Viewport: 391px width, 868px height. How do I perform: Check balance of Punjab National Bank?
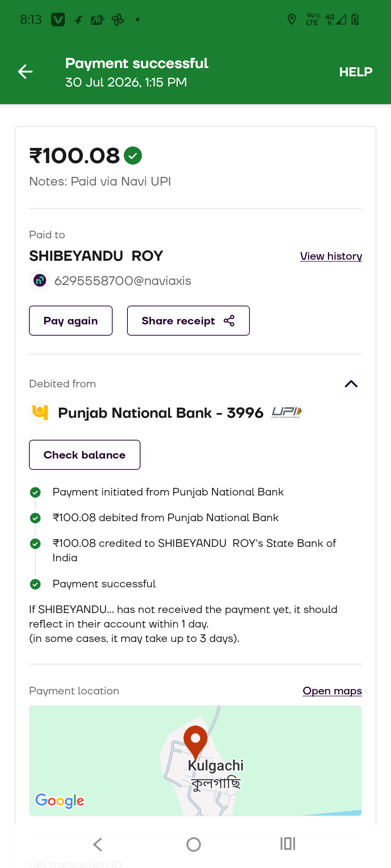click(85, 455)
